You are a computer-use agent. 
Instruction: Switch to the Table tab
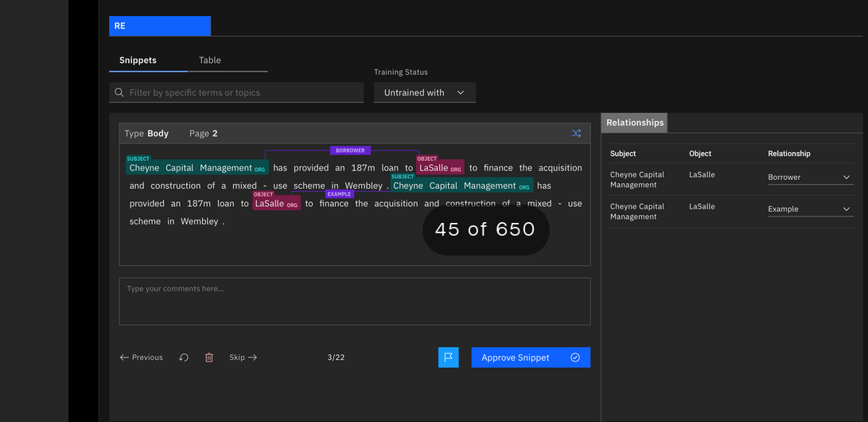210,61
